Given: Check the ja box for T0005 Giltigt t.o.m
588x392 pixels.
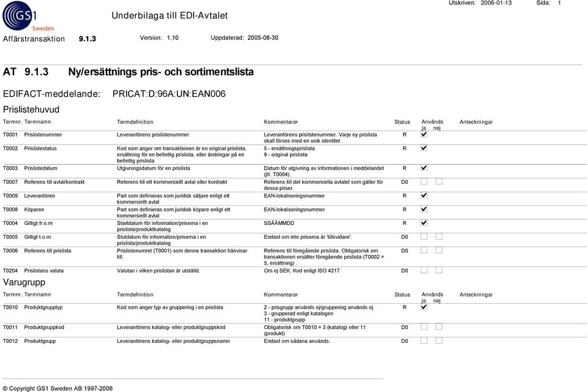Looking at the screenshot, I should pyautogui.click(x=424, y=236).
